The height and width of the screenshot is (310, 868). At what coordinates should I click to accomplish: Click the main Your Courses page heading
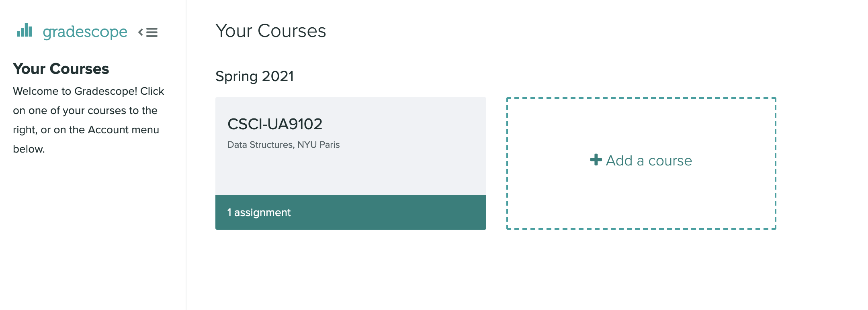click(270, 31)
